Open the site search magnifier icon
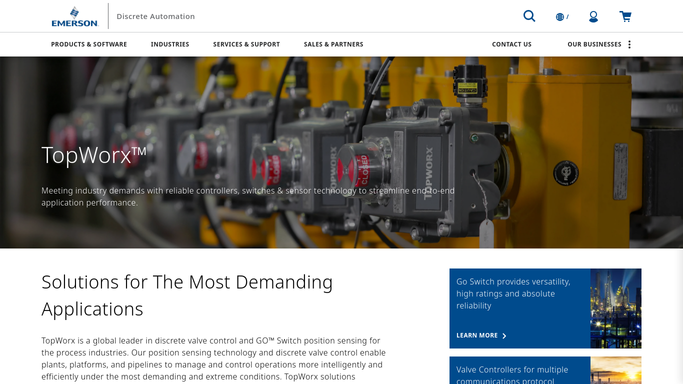Image resolution: width=683 pixels, height=384 pixels. click(x=529, y=16)
